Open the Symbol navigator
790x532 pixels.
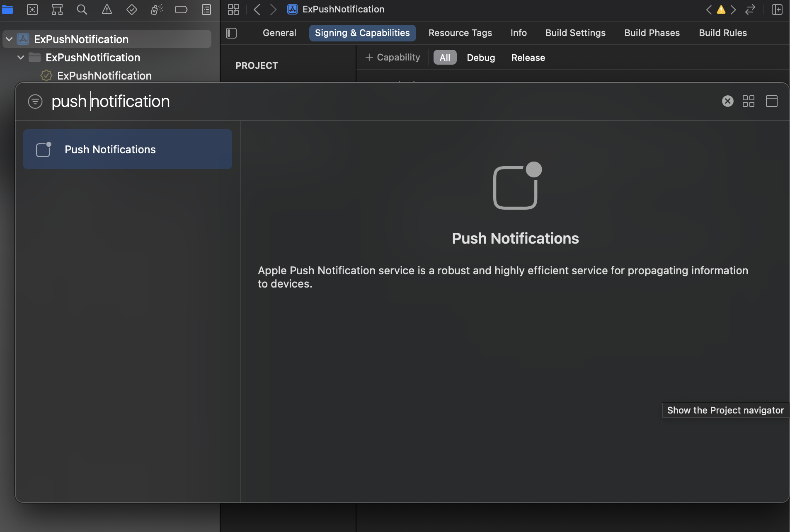point(57,10)
